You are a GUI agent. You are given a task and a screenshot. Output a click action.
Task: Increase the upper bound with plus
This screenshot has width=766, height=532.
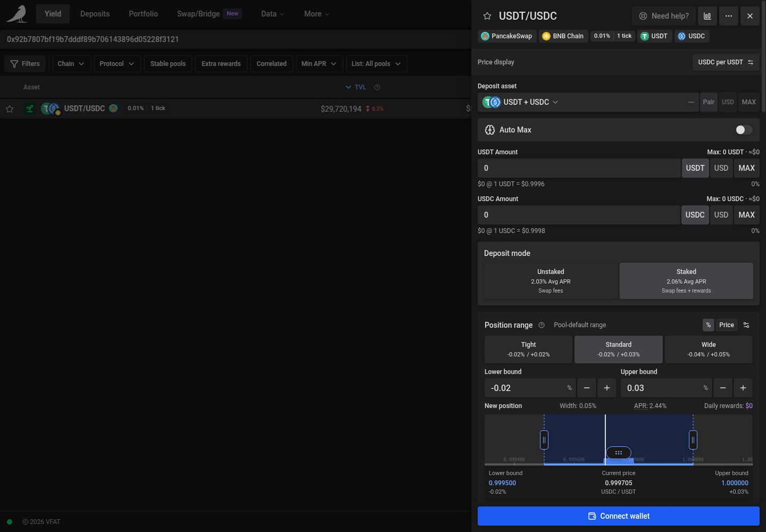click(743, 388)
